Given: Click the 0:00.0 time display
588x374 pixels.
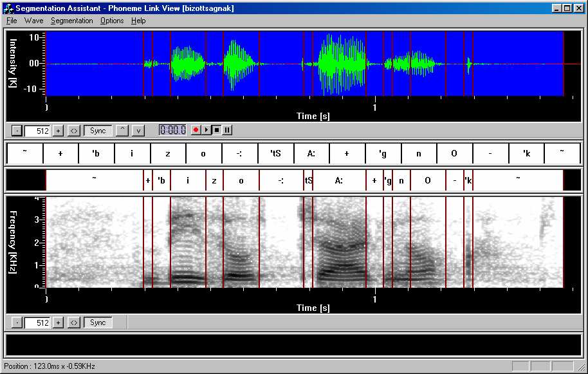Looking at the screenshot, I should [172, 130].
